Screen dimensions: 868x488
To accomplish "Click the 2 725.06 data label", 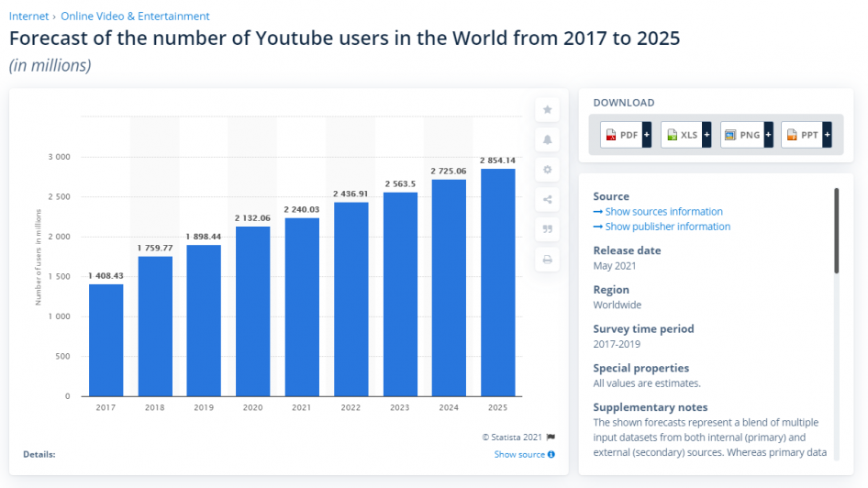I will coord(449,171).
